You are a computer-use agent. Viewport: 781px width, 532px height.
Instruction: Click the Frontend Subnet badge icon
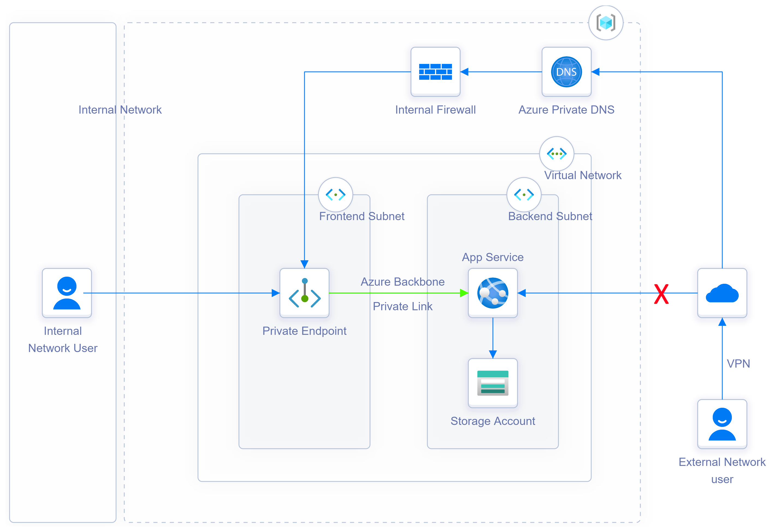(x=335, y=195)
